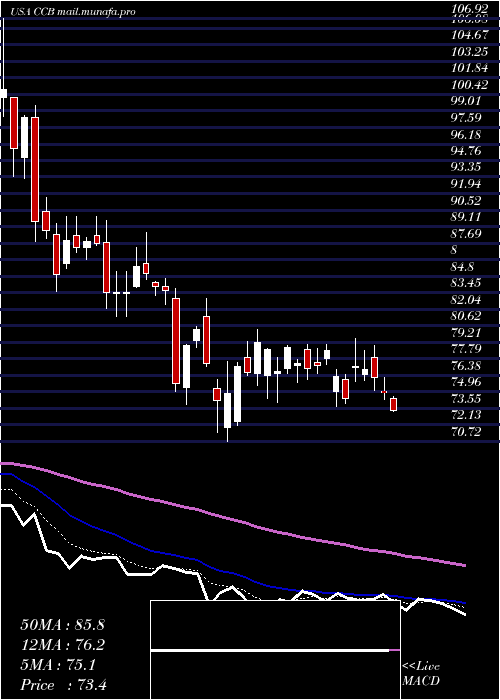Viewport: 500px width, 700px height.
Task: Click the 99.01 price axis label
Action: [467, 101]
